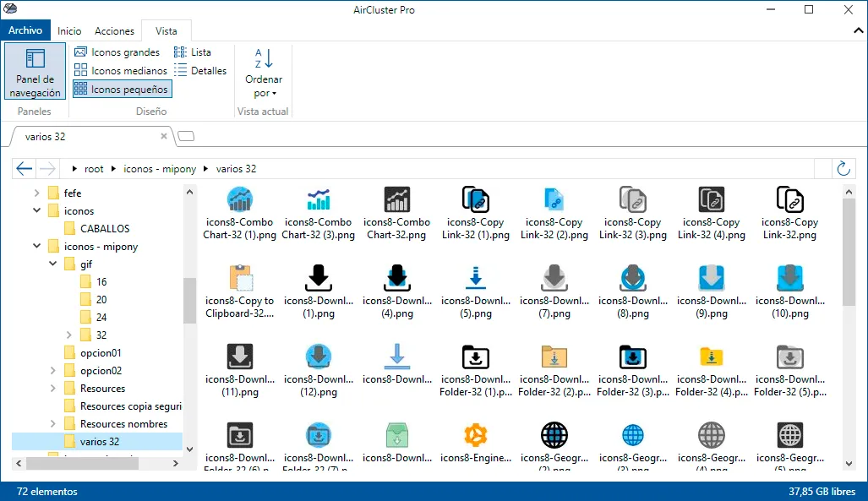Collapse the iconos folder node
Screen dimensions: 868x501
[x=36, y=211]
